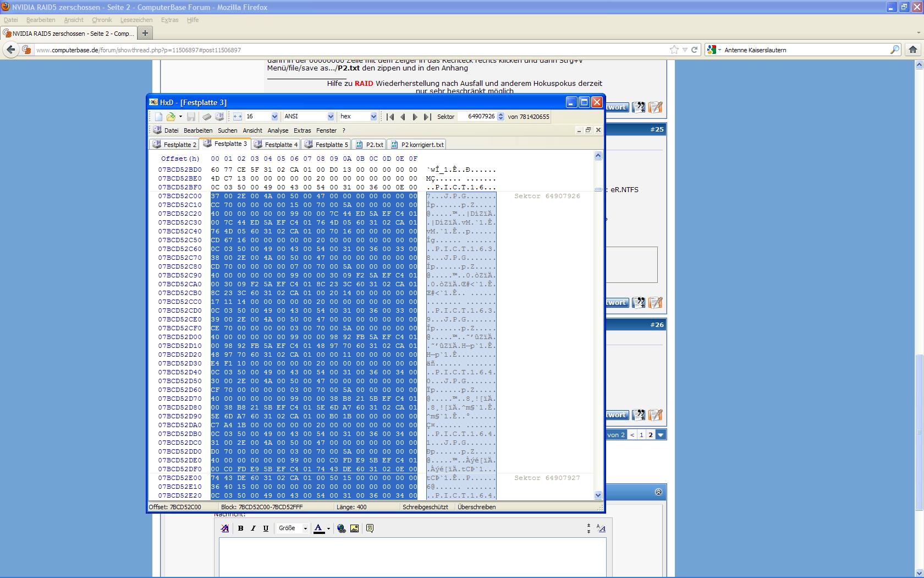This screenshot has width=924, height=578.
Task: Toggle italic in the reply editor
Action: (253, 528)
